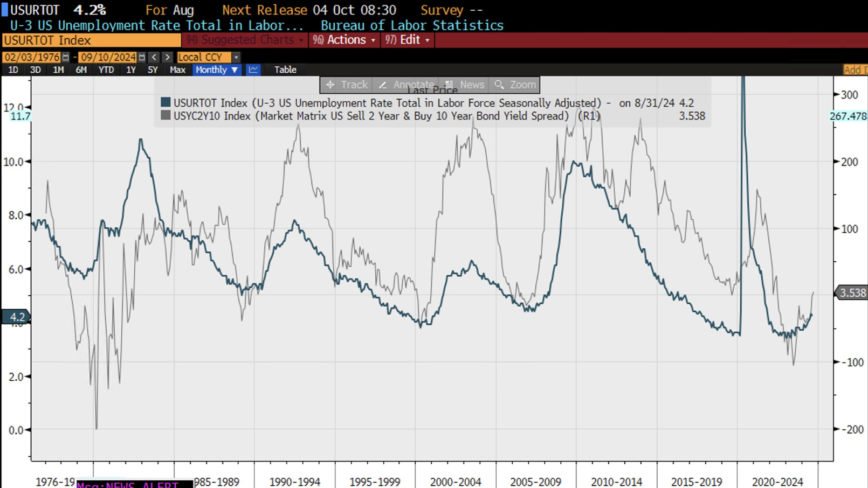Activate the Zoom magnifier tool

pos(515,85)
